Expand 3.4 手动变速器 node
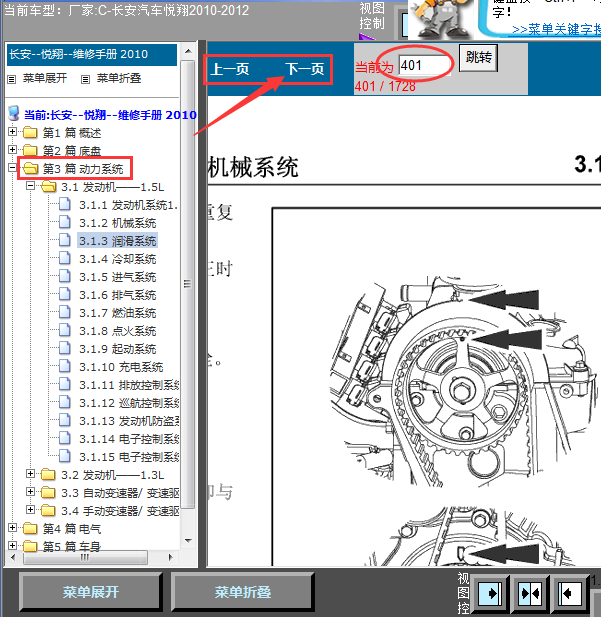This screenshot has height=617, width=601. point(30,510)
